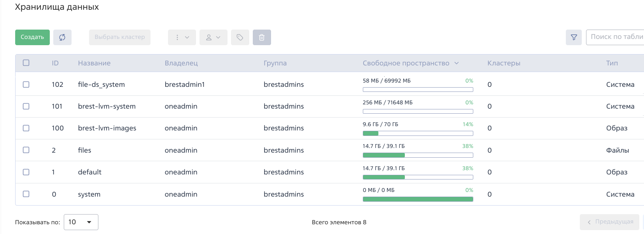This screenshot has width=644, height=234.
Task: Open the brest-lvm-system datastore entry
Action: (x=107, y=106)
